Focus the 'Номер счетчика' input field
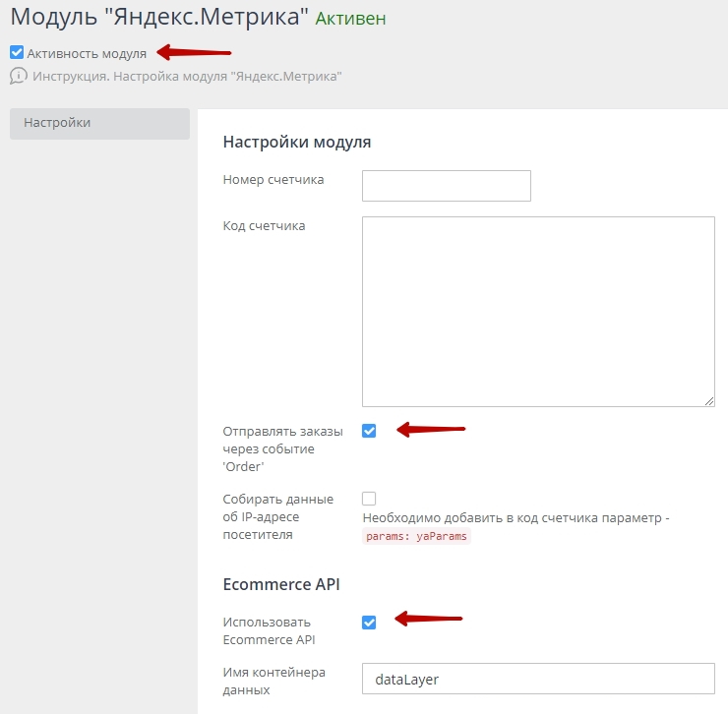Viewport: 728px width, 714px height. pos(447,186)
